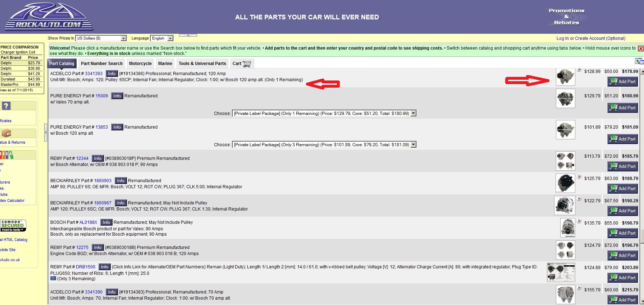Click the arrow icon beside ACDelco 3341393 image
The image size is (644, 305).
click(x=579, y=70)
